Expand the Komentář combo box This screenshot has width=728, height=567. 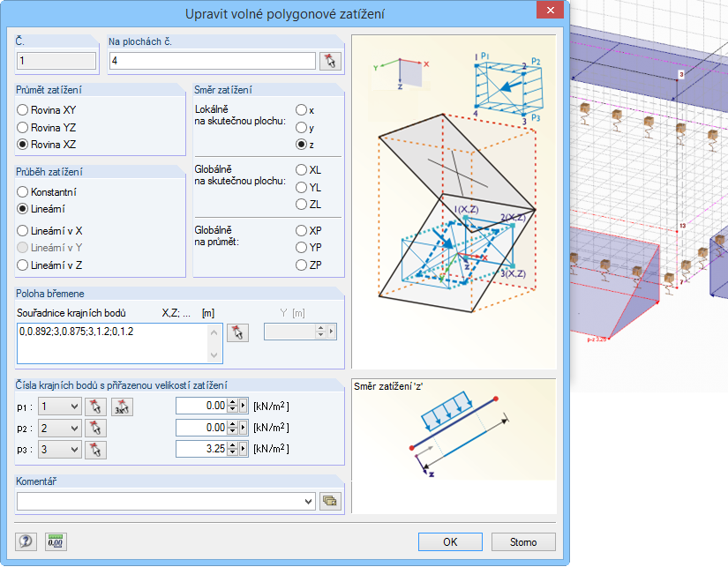(308, 501)
